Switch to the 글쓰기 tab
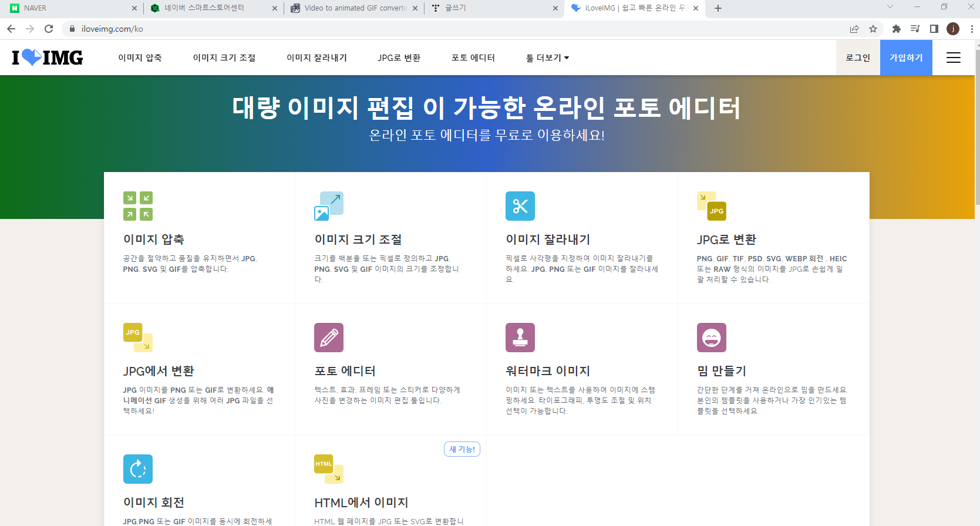 click(493, 8)
